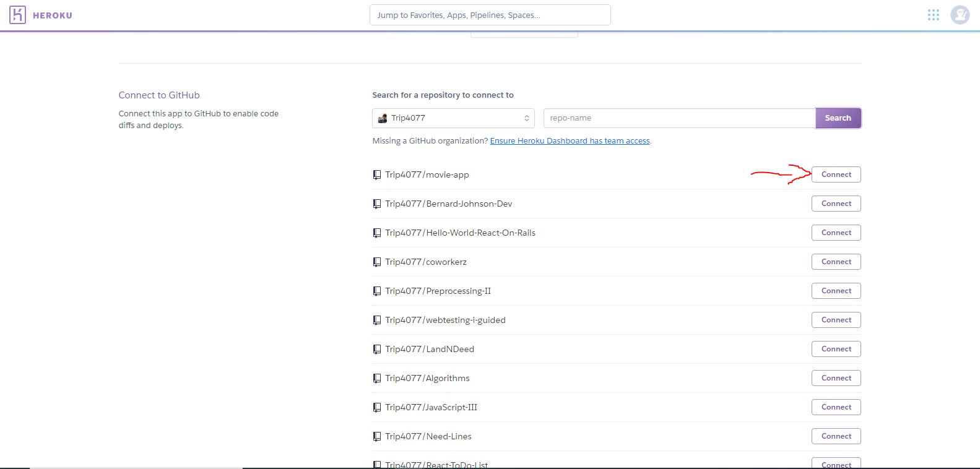Select 'Trip4077/webtesting-i-guided' repository name
980x469 pixels.
point(445,321)
